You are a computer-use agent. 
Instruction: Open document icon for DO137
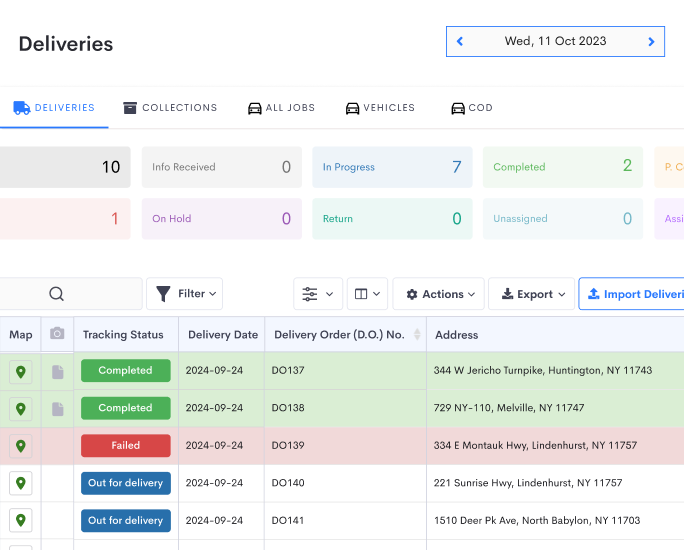[58, 372]
